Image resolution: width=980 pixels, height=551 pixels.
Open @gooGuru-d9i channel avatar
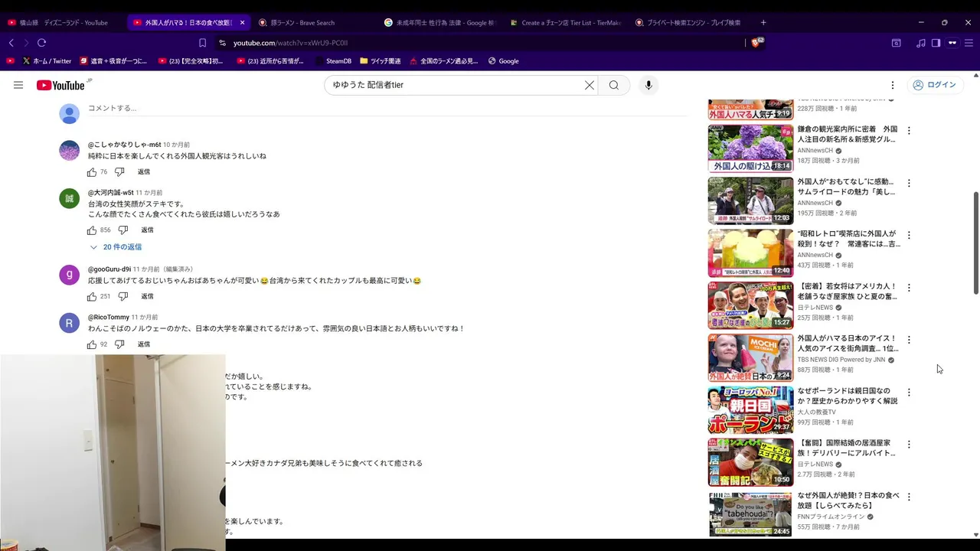tap(69, 275)
